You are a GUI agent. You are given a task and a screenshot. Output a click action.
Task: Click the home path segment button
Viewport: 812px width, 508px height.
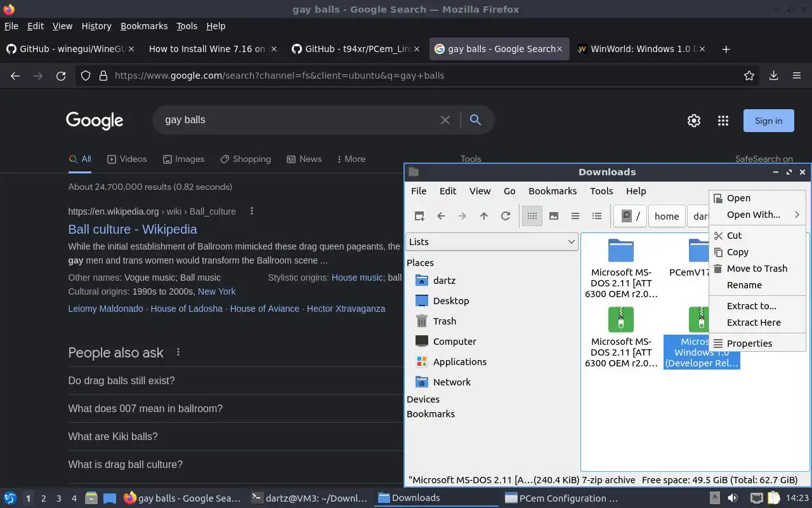pos(667,216)
